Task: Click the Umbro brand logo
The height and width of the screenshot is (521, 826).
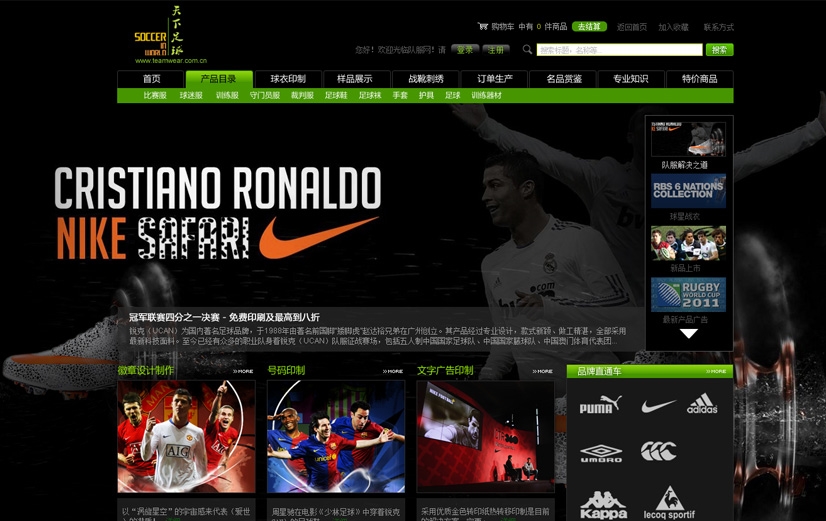Action: pos(600,453)
